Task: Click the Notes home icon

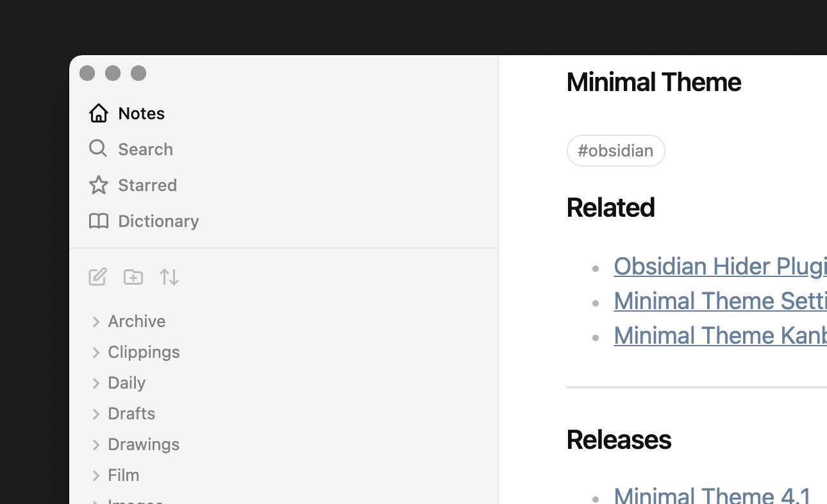Action: tap(98, 113)
